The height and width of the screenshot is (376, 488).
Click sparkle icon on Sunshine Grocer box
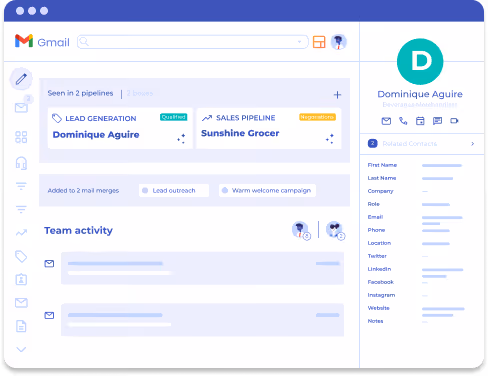click(x=330, y=139)
